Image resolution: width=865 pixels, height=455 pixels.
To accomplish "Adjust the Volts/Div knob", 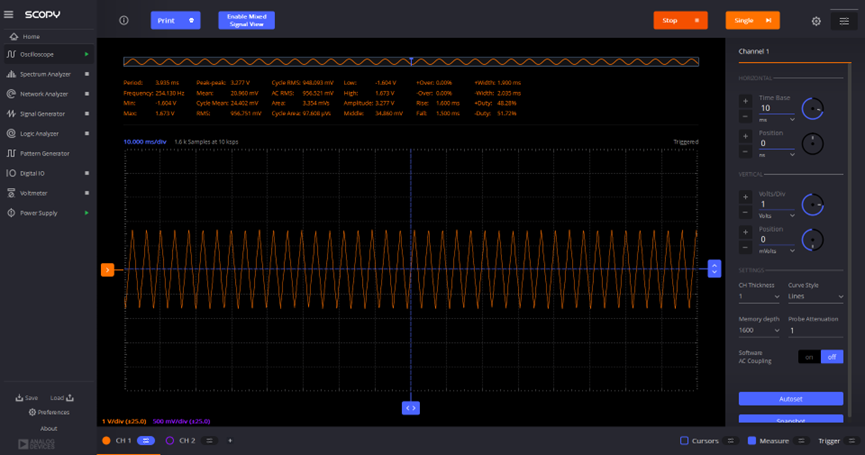I will coord(813,205).
